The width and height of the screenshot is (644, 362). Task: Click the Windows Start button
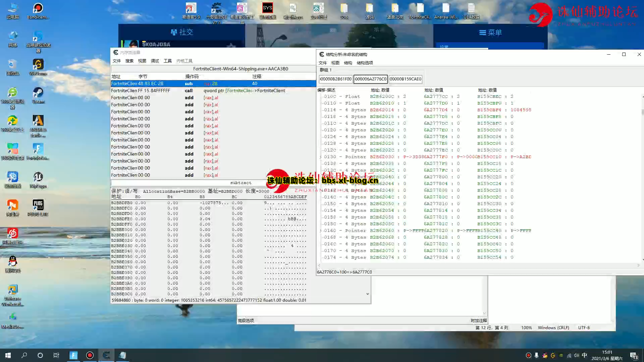click(x=8, y=355)
